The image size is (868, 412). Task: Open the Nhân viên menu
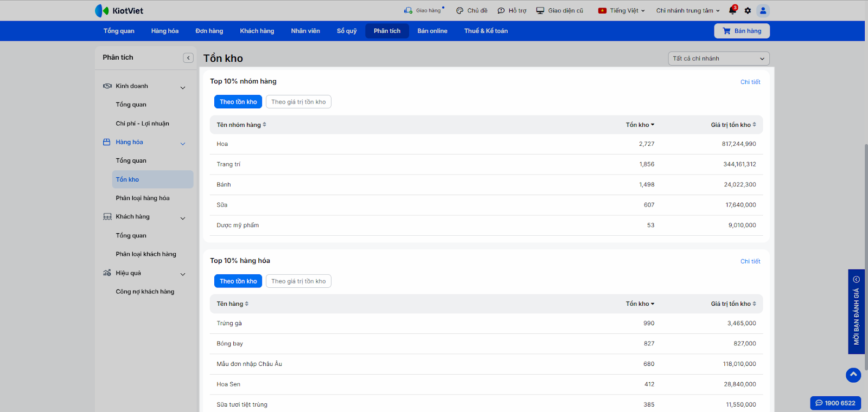(x=305, y=31)
